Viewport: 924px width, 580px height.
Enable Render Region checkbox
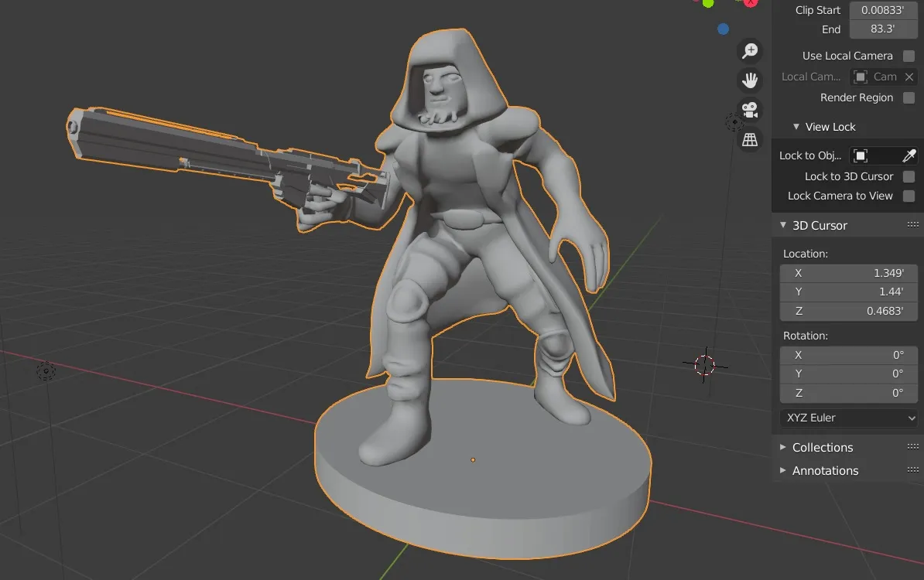(909, 97)
